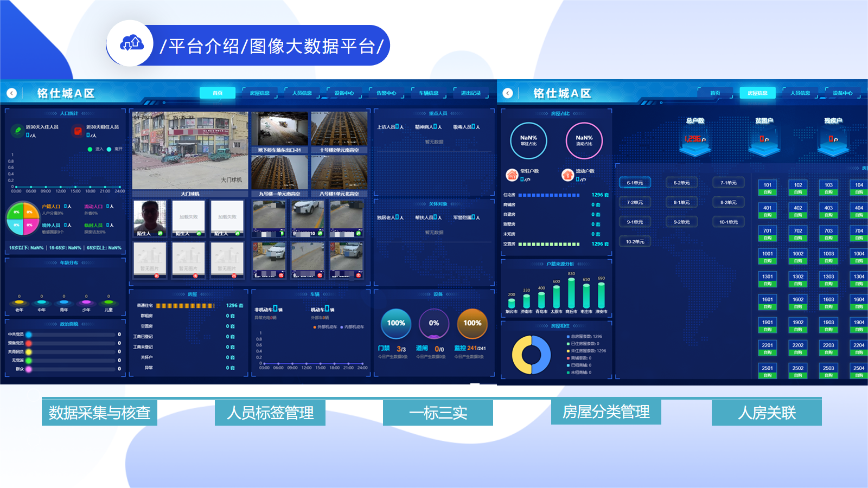Open 设备中心 tab in the left dashboard
Viewport: 868px width, 488px height.
pyautogui.click(x=344, y=93)
